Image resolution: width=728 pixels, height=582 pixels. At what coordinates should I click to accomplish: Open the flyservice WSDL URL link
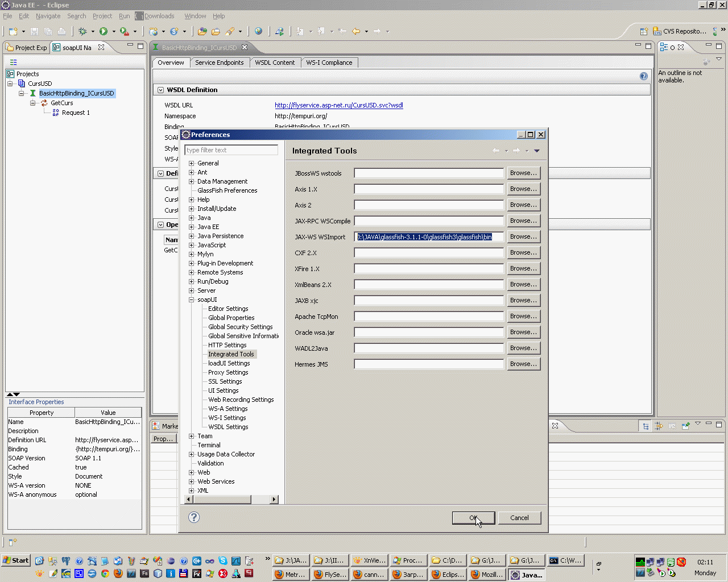click(x=338, y=105)
